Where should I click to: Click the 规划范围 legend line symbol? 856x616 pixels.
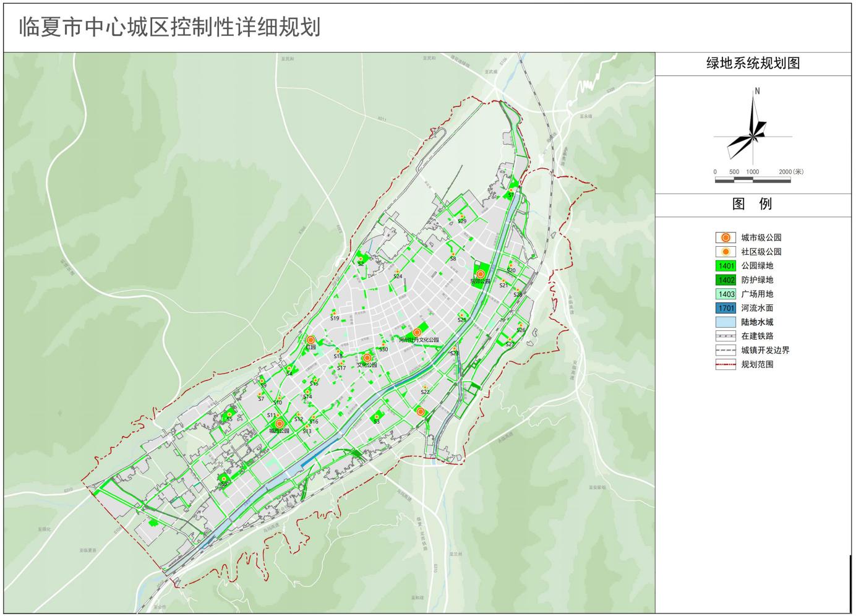(725, 364)
